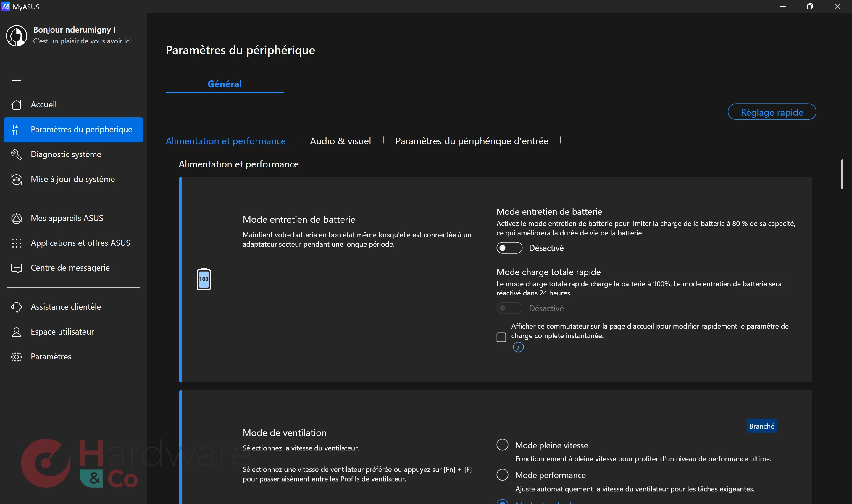Click the MyASUS logo in title bar
This screenshot has height=504, width=852.
click(x=5, y=6)
